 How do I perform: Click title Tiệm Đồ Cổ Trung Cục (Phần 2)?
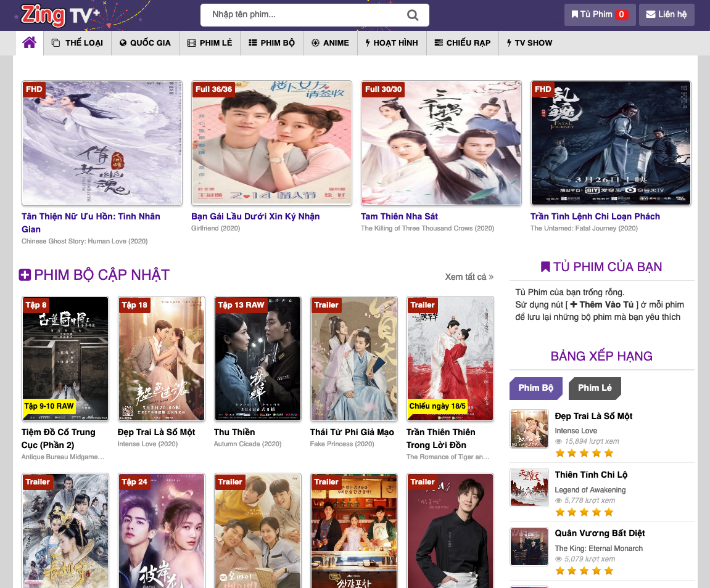coord(59,439)
